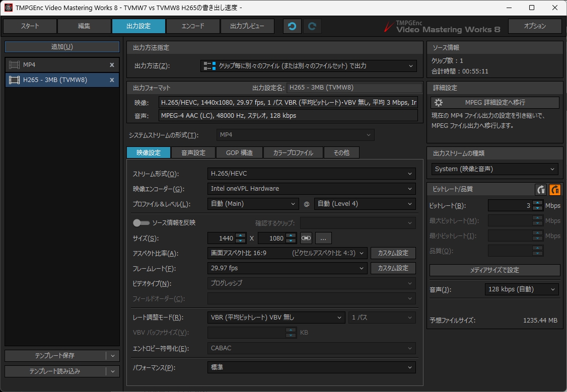Screen dimensions: 567x392
Task: Switch to the 音声設定 tab
Action: pyautogui.click(x=193, y=153)
